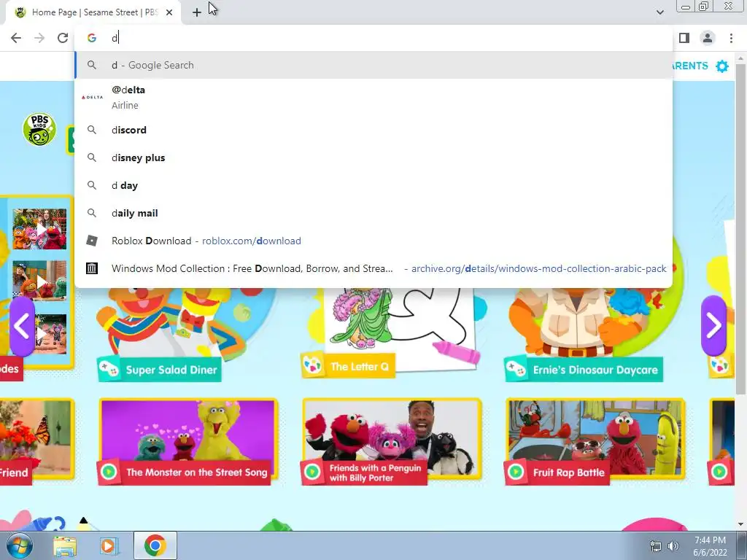The width and height of the screenshot is (747, 560).
Task: Open the Chrome profile avatar
Action: click(708, 38)
